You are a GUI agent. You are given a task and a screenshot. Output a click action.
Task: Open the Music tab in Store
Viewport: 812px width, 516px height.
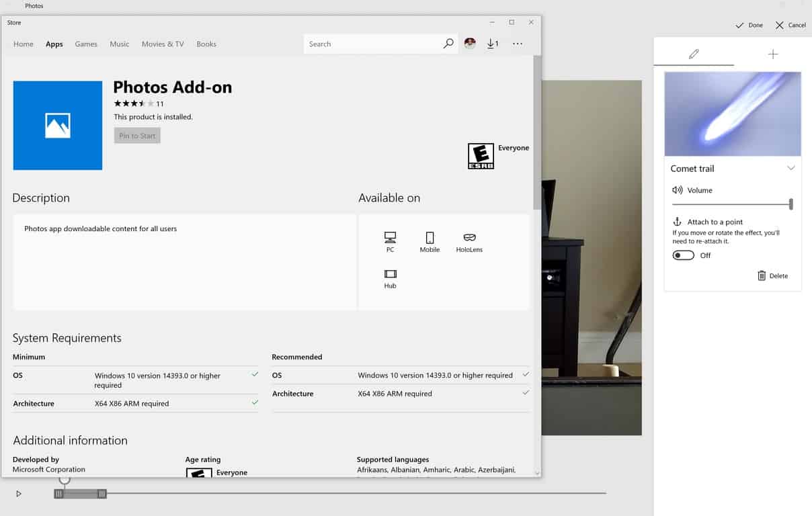point(120,44)
